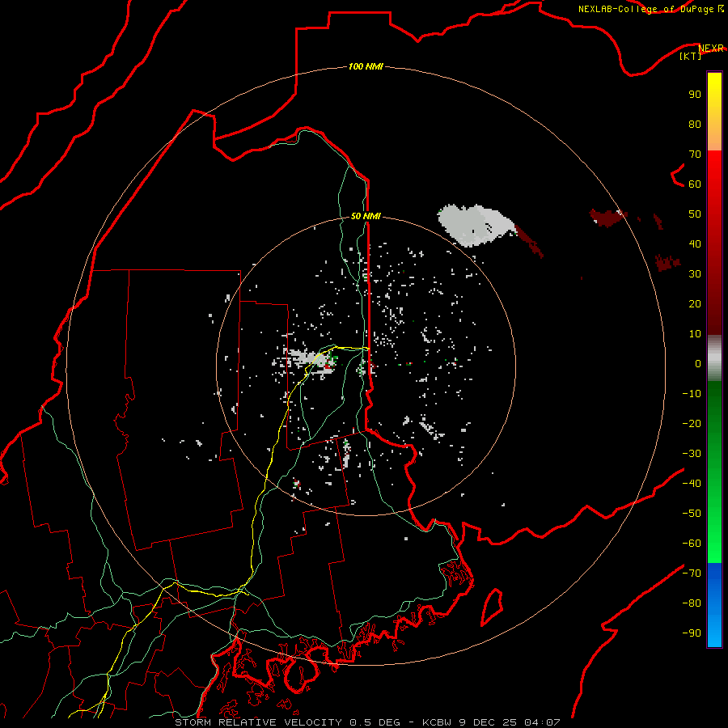Viewport: 728px width, 728px height.
Task: Click the -10 value on the velocity scale
Action: 692,394
